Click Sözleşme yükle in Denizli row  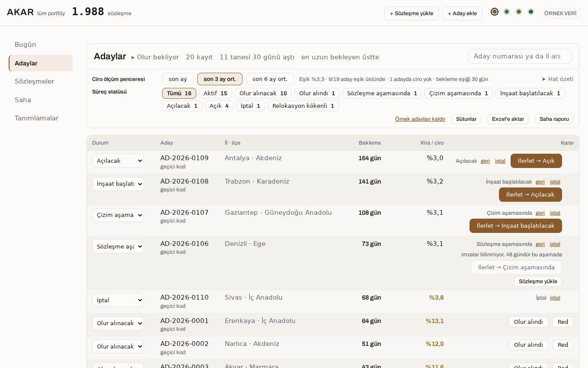coord(538,281)
